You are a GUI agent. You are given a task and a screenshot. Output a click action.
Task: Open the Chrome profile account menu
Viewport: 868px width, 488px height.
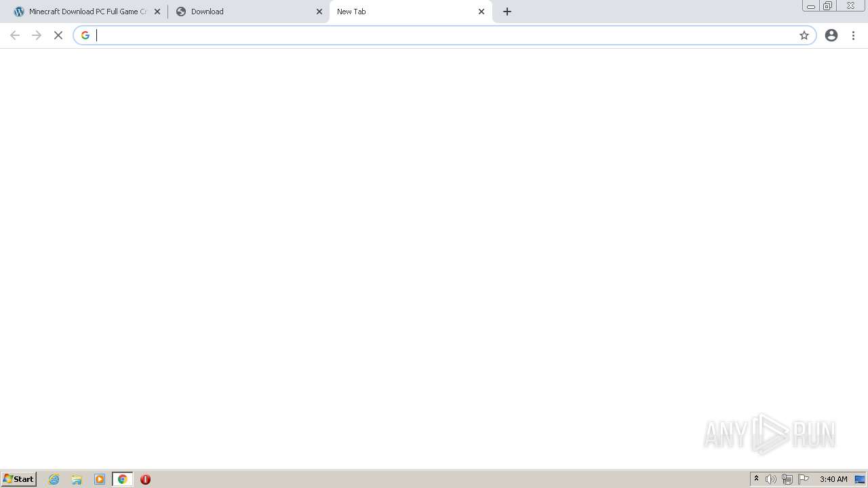(x=831, y=35)
